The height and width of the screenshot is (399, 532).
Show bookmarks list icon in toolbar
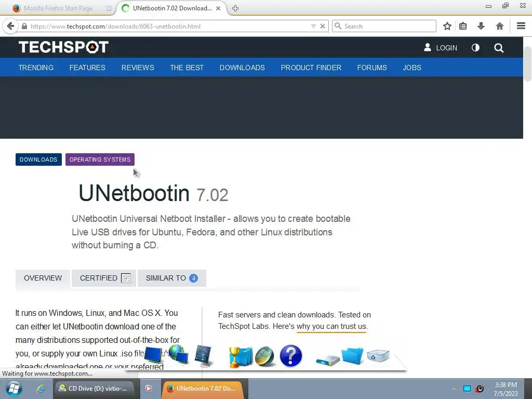[463, 26]
